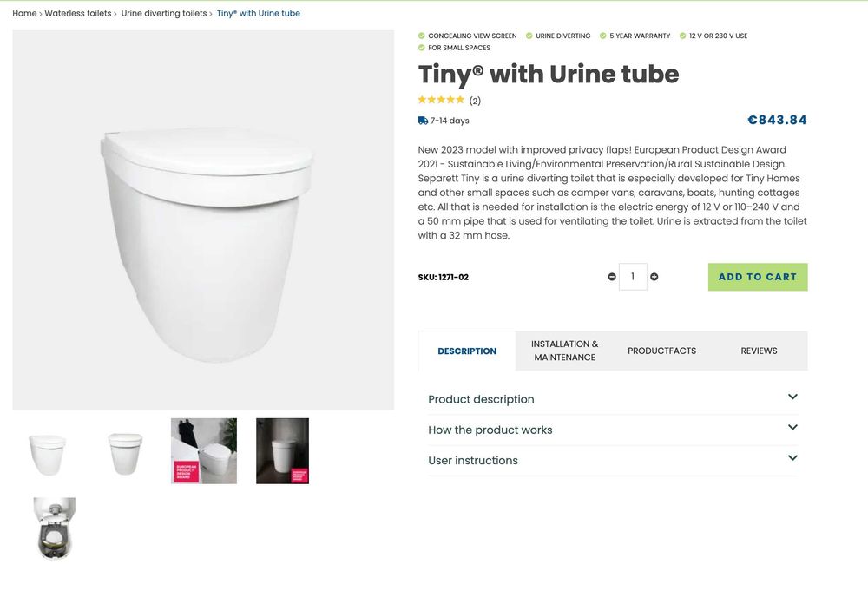Click the quantity input field
Viewport: 868px width, 597px height.
(633, 277)
